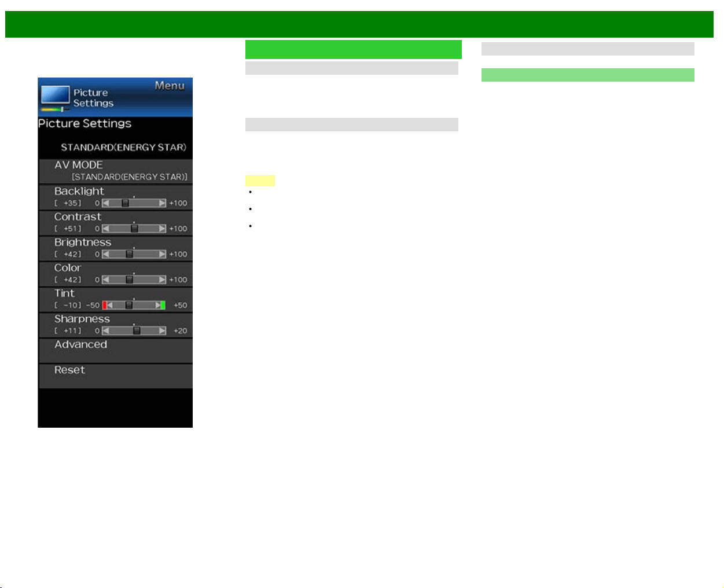The image size is (724, 588).
Task: Select the Advanced menu item
Action: coord(116,351)
